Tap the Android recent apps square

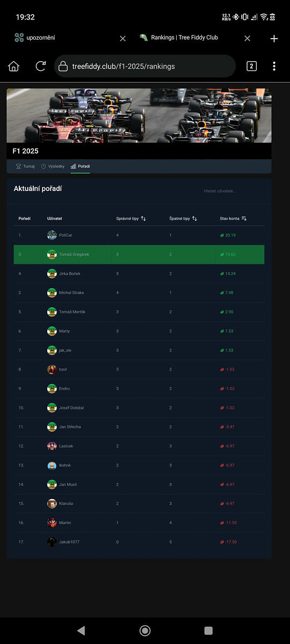208,631
